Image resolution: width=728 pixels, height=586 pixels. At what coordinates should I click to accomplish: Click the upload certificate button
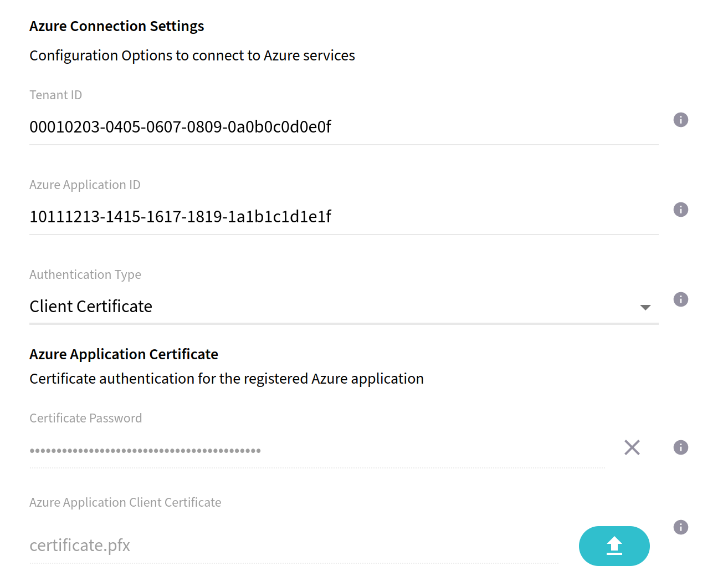pos(614,546)
